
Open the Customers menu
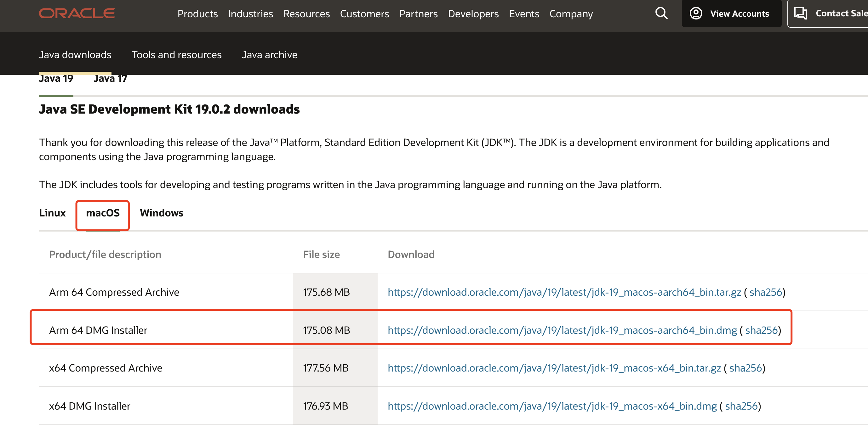click(364, 14)
